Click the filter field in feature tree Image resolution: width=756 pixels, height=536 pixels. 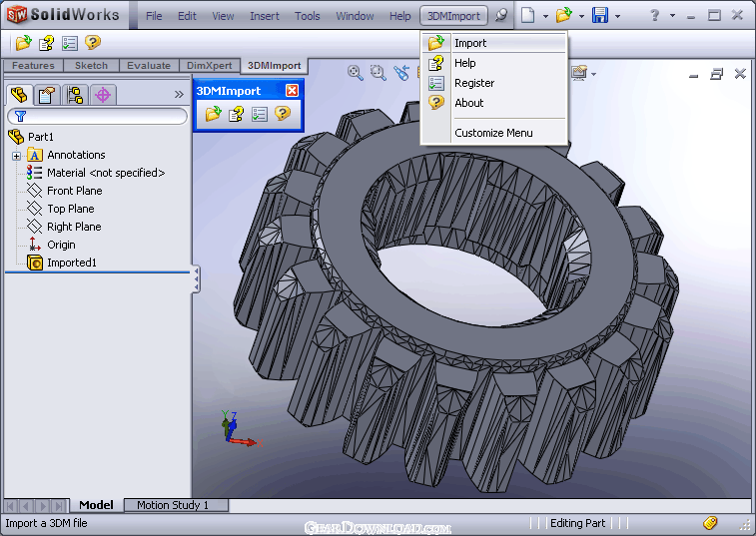point(98,116)
